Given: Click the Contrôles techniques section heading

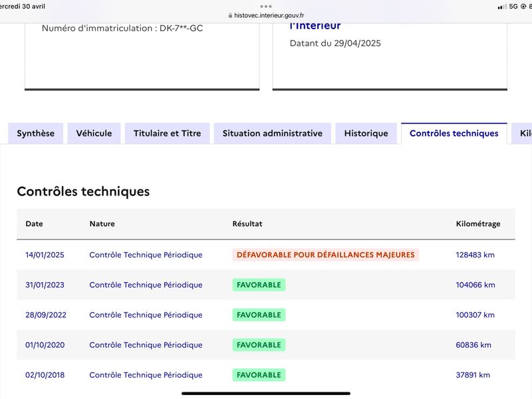Looking at the screenshot, I should (x=83, y=192).
